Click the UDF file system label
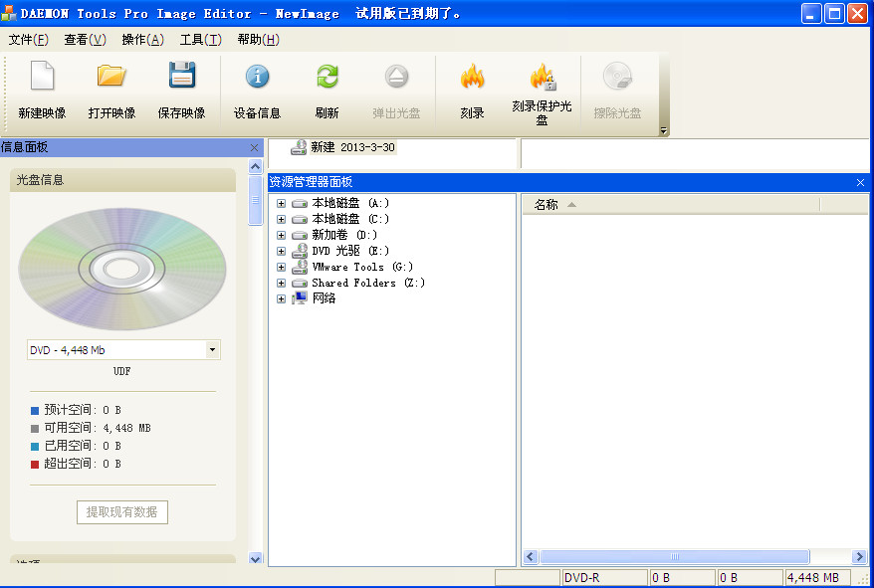This screenshot has height=588, width=874. 122,371
